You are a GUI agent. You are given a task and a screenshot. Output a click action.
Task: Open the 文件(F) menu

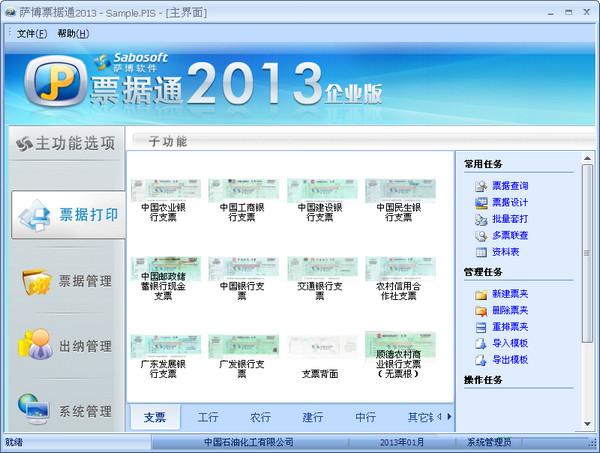point(32,34)
